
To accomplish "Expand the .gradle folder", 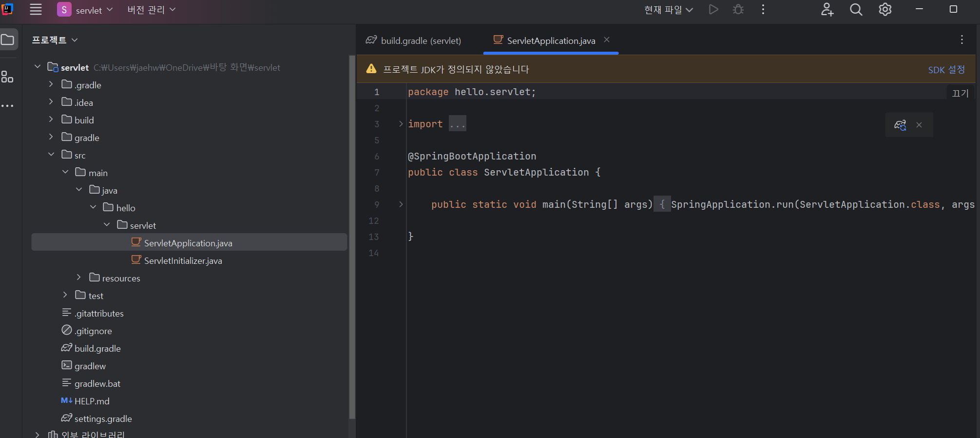I will (51, 84).
